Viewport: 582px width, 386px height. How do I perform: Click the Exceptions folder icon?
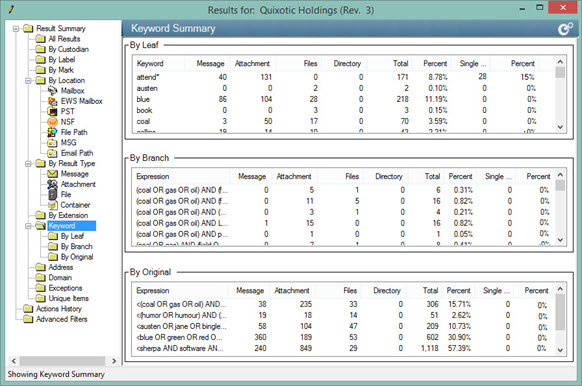point(40,288)
